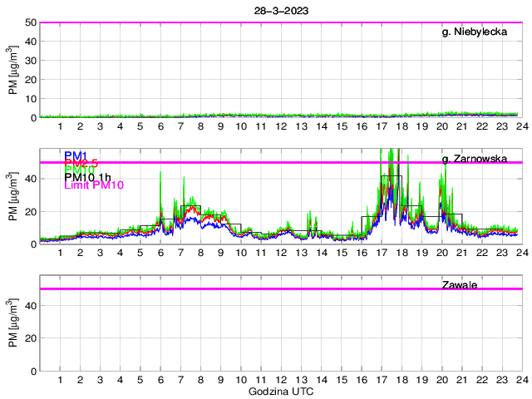Screen dimensions: 532x399
Task: Click the Niebylecka chart PM y-axis label
Action: point(13,71)
